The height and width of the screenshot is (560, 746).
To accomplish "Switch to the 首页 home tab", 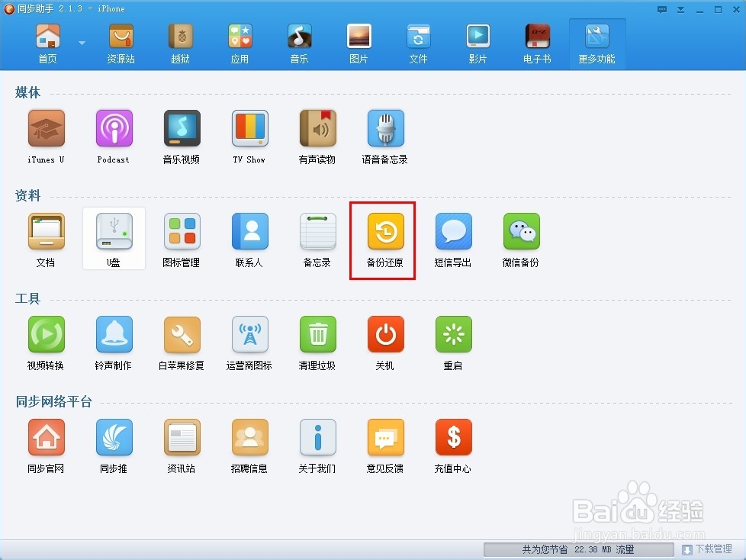I will (47, 43).
